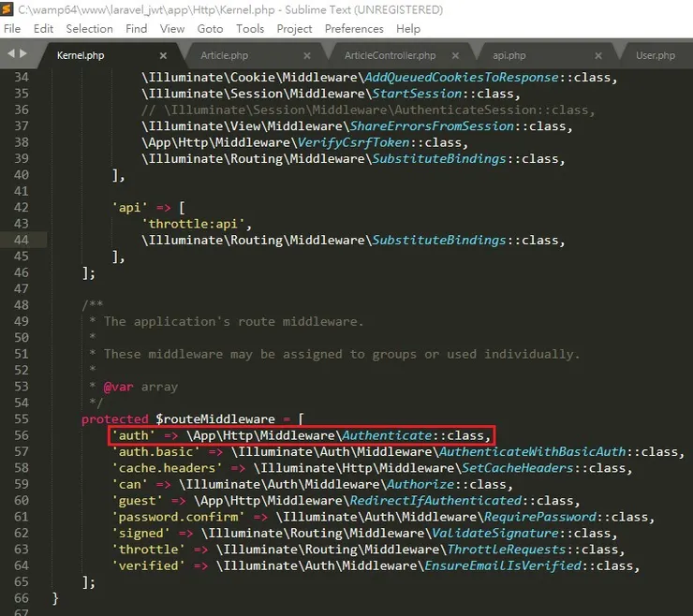Click line number 55 in the gutter
Image resolution: width=693 pixels, height=616 pixels.
pyautogui.click(x=22, y=418)
